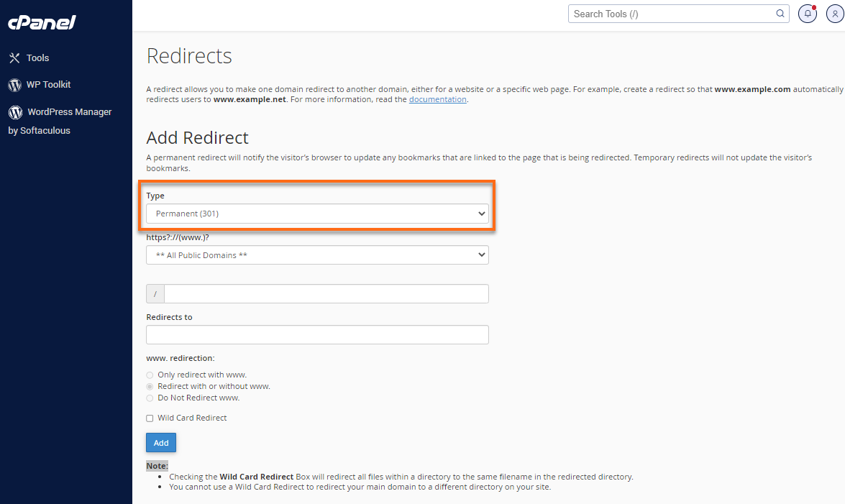Click inside the Redirects to field
Screen dimensions: 845x504
coord(317,334)
